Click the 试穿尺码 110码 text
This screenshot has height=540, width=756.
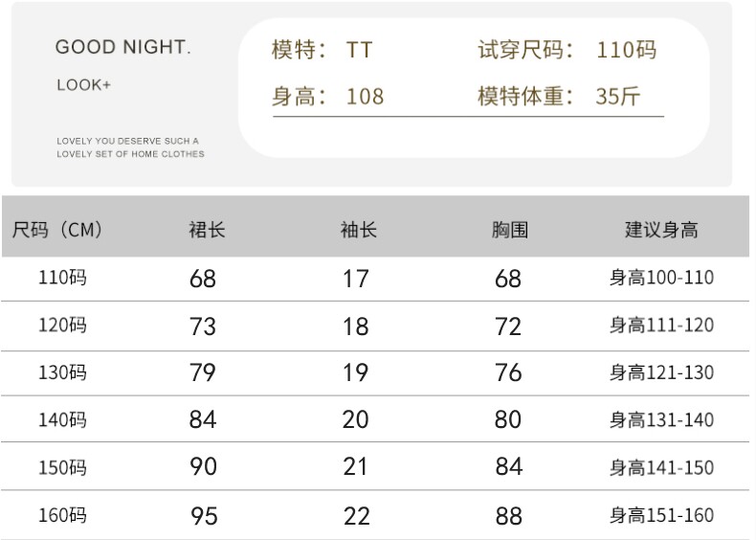[x=567, y=50]
